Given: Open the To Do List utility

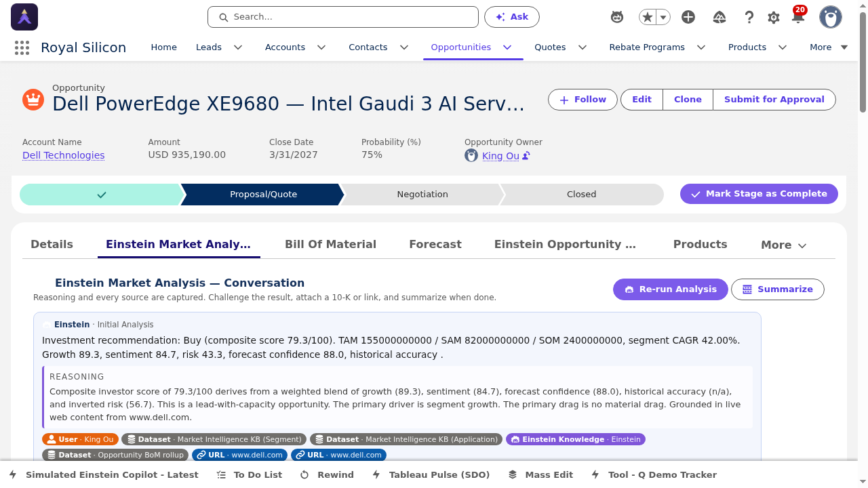Looking at the screenshot, I should click(249, 475).
